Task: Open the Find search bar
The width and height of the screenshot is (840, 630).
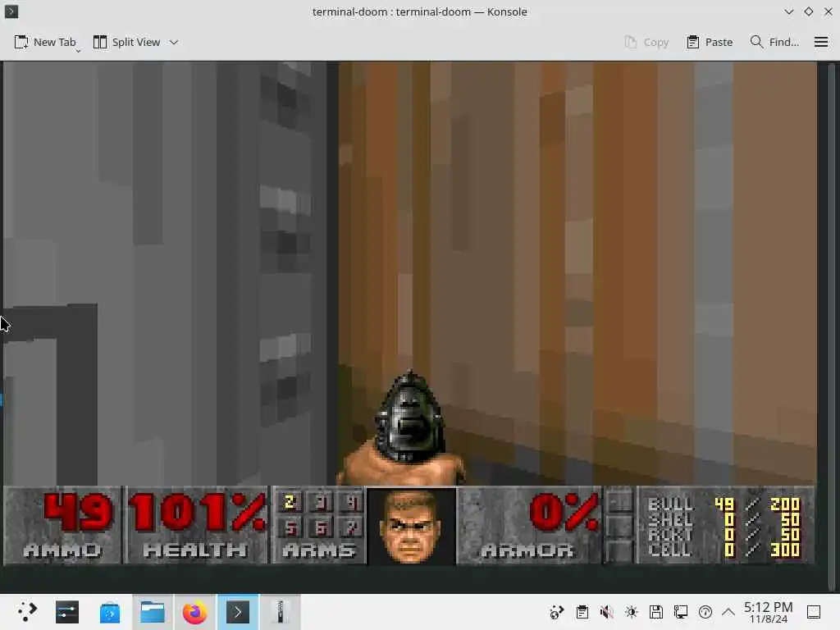Action: click(x=774, y=42)
